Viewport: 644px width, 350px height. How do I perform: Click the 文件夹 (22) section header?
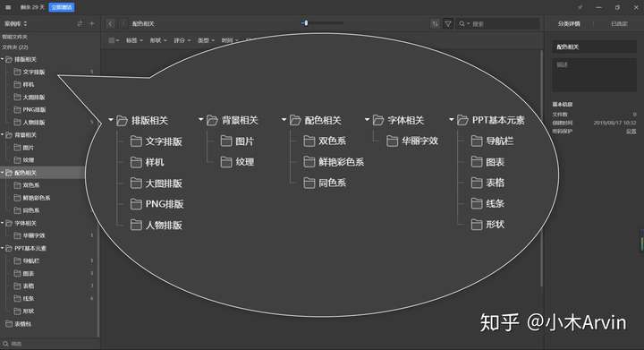[15, 47]
